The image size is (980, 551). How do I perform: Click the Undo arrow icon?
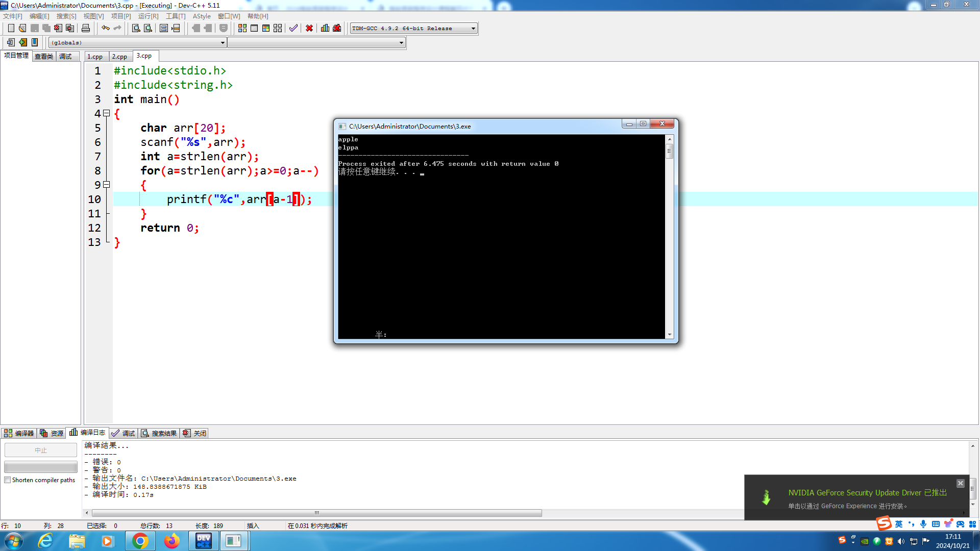[x=106, y=28]
